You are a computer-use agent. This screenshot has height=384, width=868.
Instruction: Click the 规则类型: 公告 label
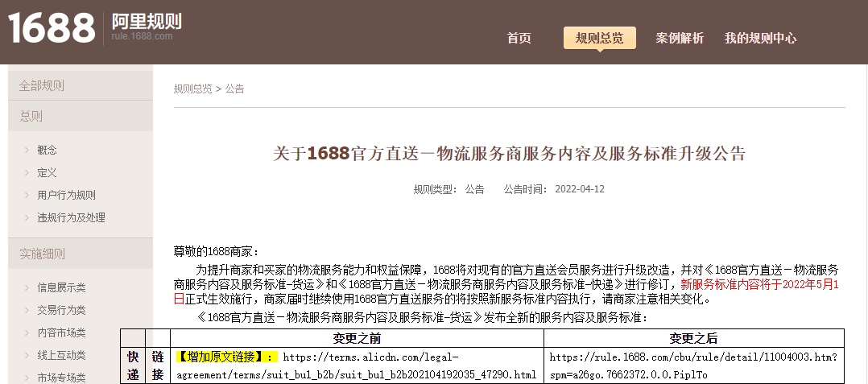pyautogui.click(x=448, y=189)
